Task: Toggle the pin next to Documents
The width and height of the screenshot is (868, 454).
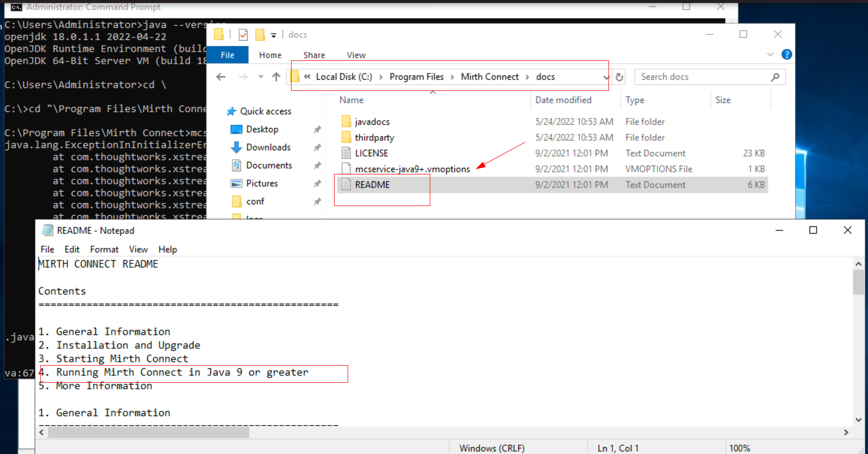Action: (317, 165)
